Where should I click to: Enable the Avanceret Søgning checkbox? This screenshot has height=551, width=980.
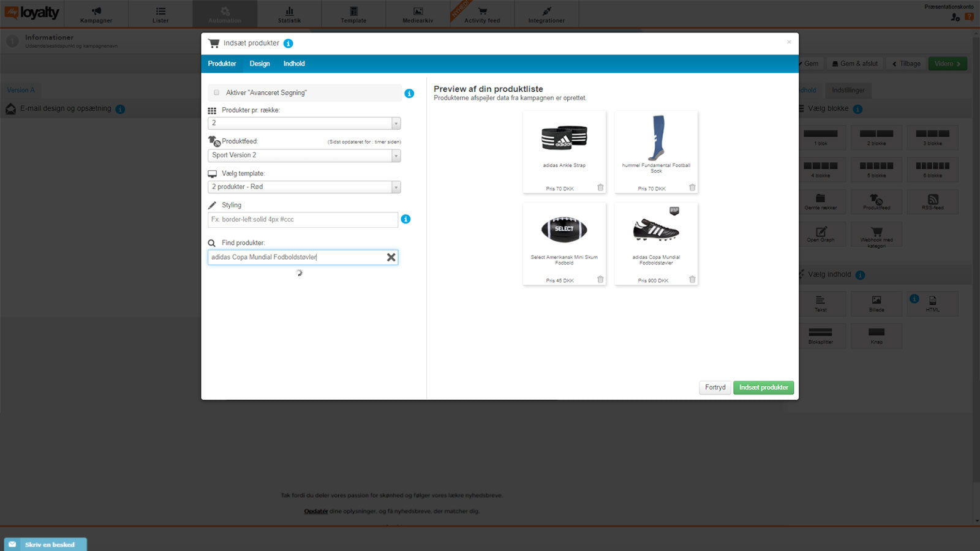216,93
